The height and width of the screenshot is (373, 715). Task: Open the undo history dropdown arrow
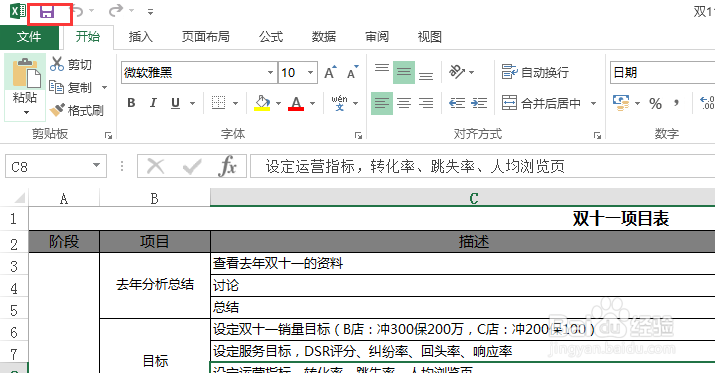pyautogui.click(x=92, y=10)
